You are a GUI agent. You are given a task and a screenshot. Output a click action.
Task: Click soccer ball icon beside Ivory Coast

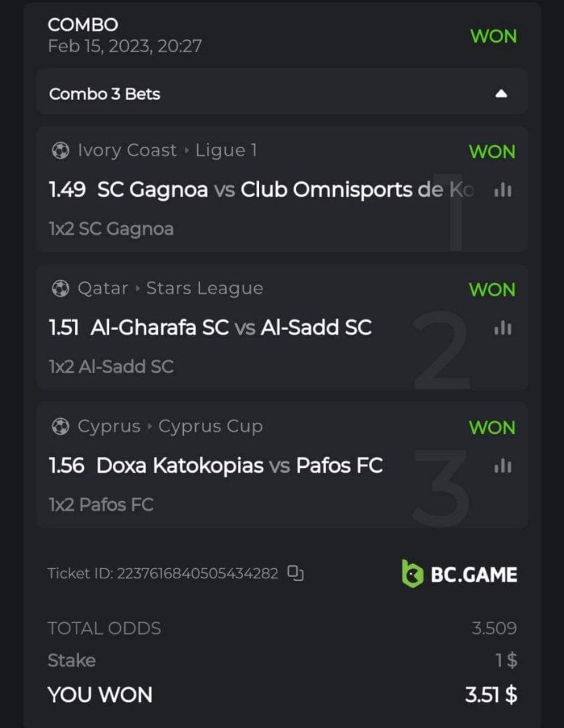61,150
